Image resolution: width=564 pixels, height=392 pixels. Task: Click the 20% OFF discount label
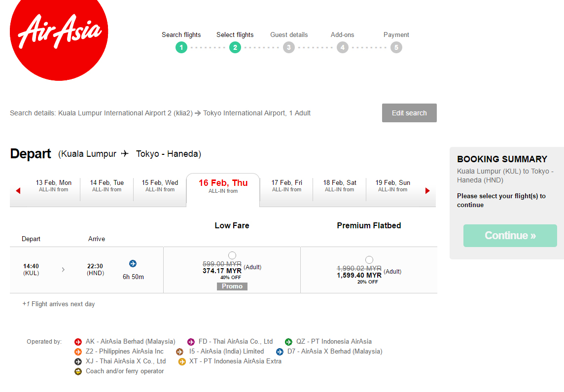[368, 282]
